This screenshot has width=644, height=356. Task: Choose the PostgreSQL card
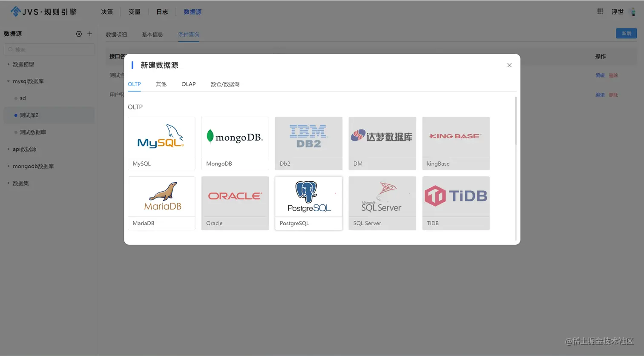coord(309,203)
